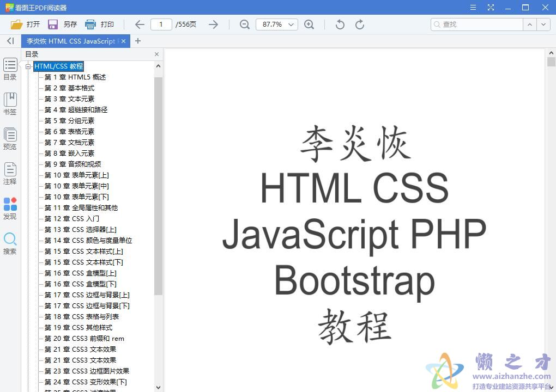Zoom in on the document

[309, 24]
